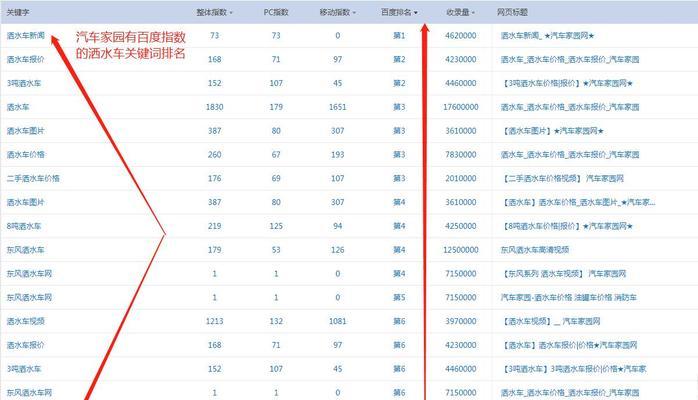Select the 3970000 indexed count cell

click(x=461, y=321)
